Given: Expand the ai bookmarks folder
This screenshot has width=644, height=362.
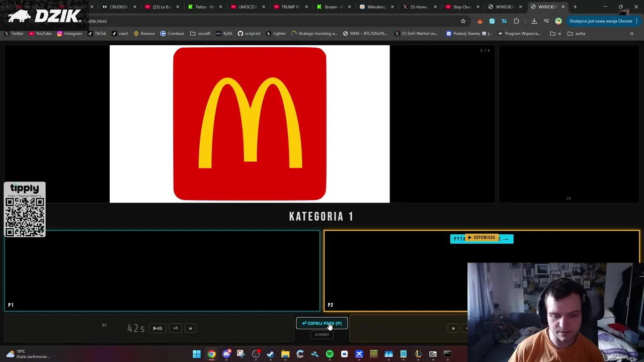Looking at the screenshot, I should tap(555, 34).
